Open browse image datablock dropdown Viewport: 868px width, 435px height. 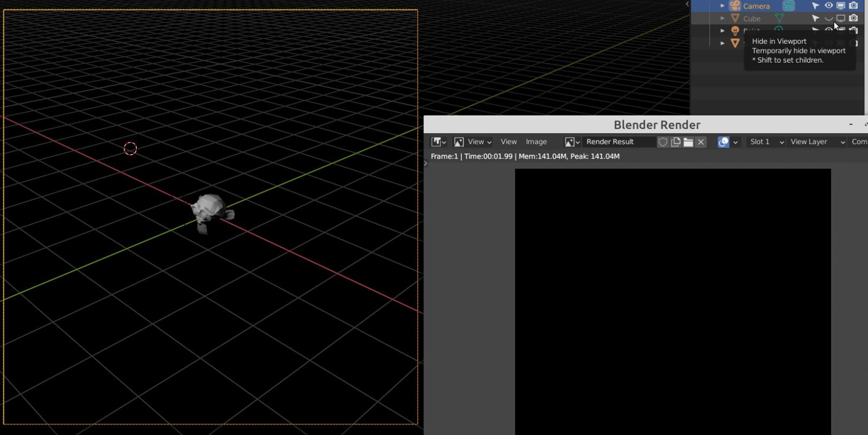point(572,142)
